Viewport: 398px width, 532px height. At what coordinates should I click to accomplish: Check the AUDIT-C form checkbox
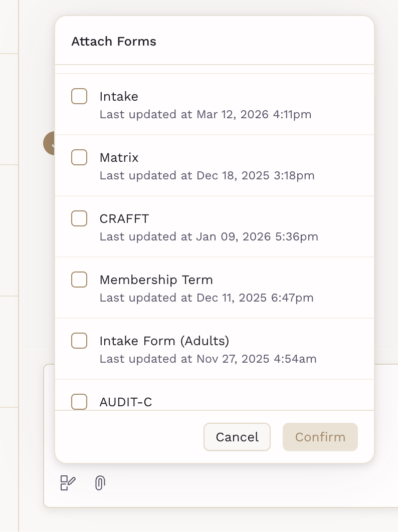[x=79, y=401]
